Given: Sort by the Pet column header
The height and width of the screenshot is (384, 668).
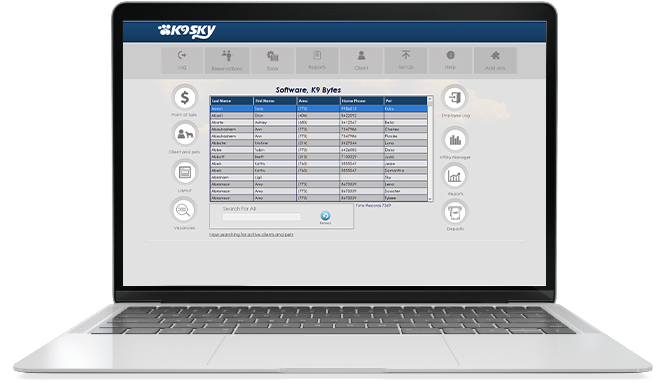Looking at the screenshot, I should click(406, 101).
